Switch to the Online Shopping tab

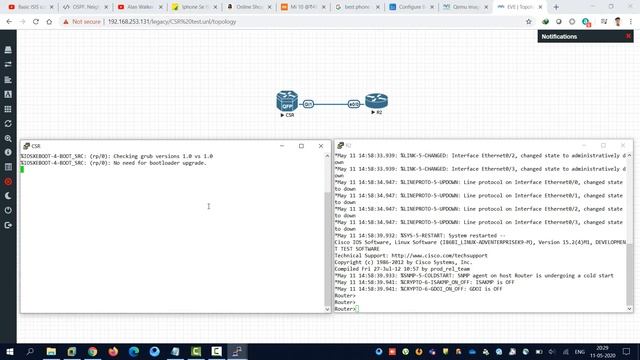click(249, 7)
